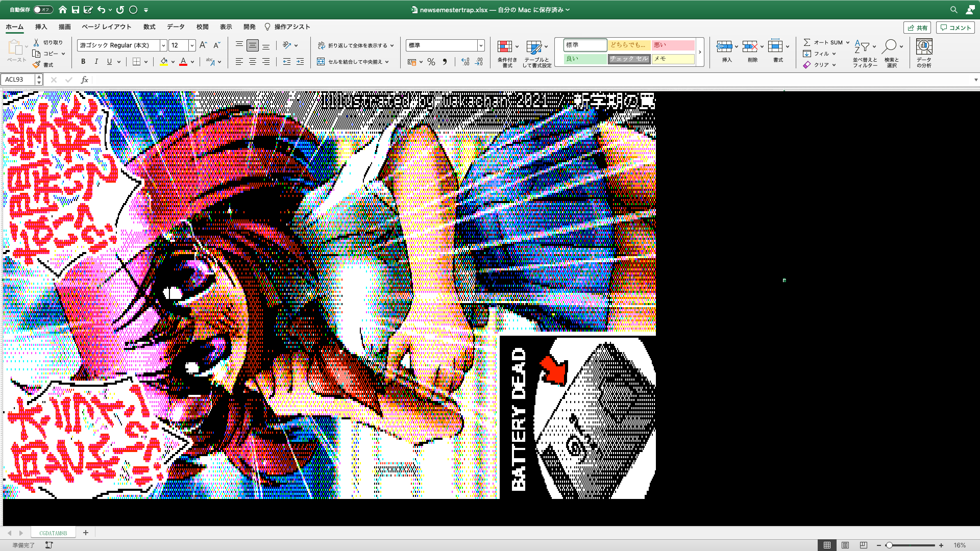The image size is (980, 551).
Task: Open the font size dropdown
Action: (192, 45)
